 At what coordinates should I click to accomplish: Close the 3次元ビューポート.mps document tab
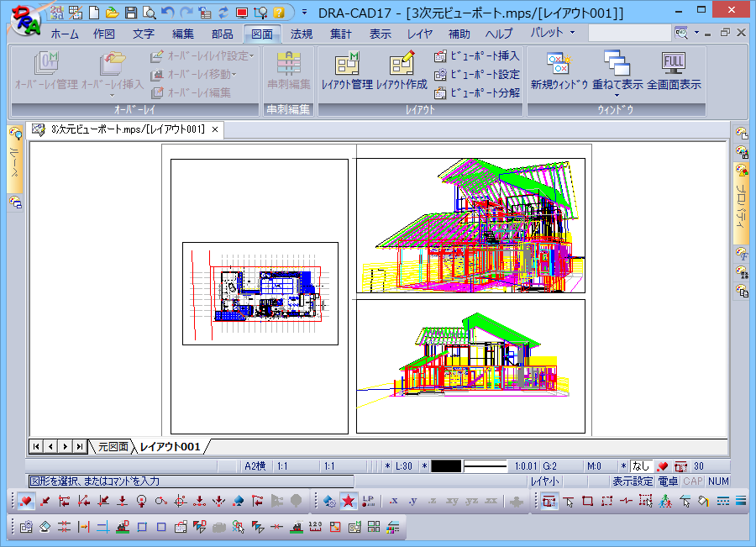(x=215, y=129)
